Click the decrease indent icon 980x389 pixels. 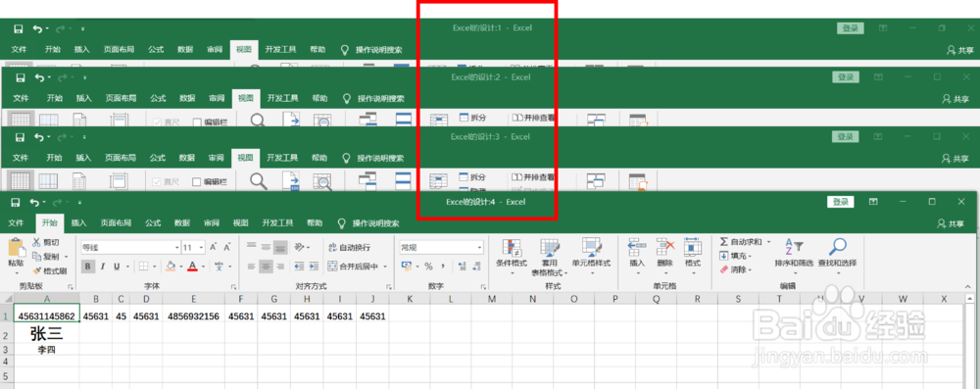point(298,267)
